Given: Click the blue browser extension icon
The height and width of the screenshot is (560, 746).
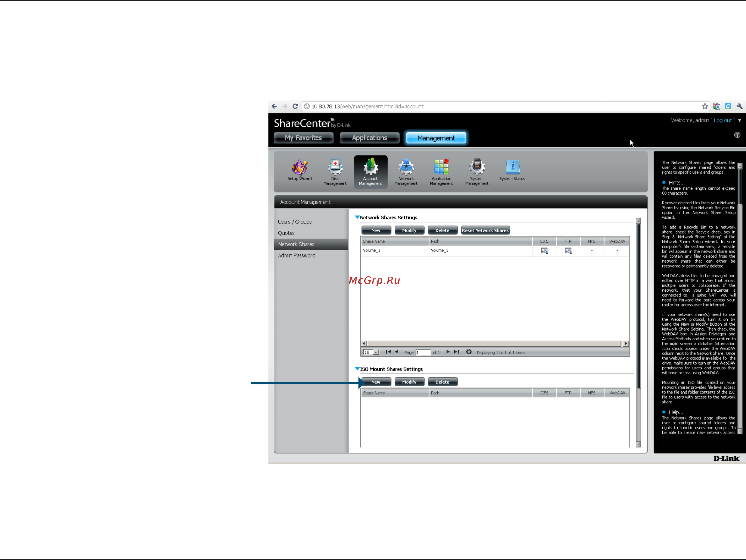Looking at the screenshot, I should coord(728,106).
